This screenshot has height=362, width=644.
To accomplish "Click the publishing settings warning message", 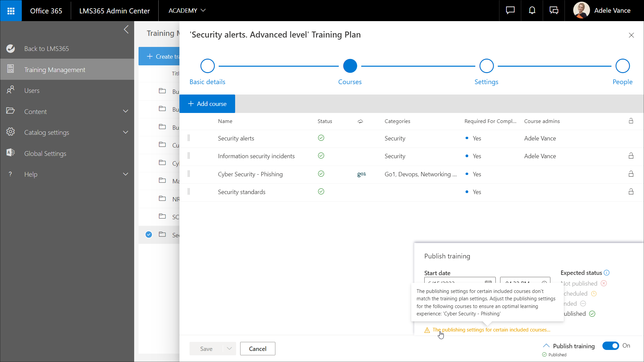I will [x=491, y=330].
